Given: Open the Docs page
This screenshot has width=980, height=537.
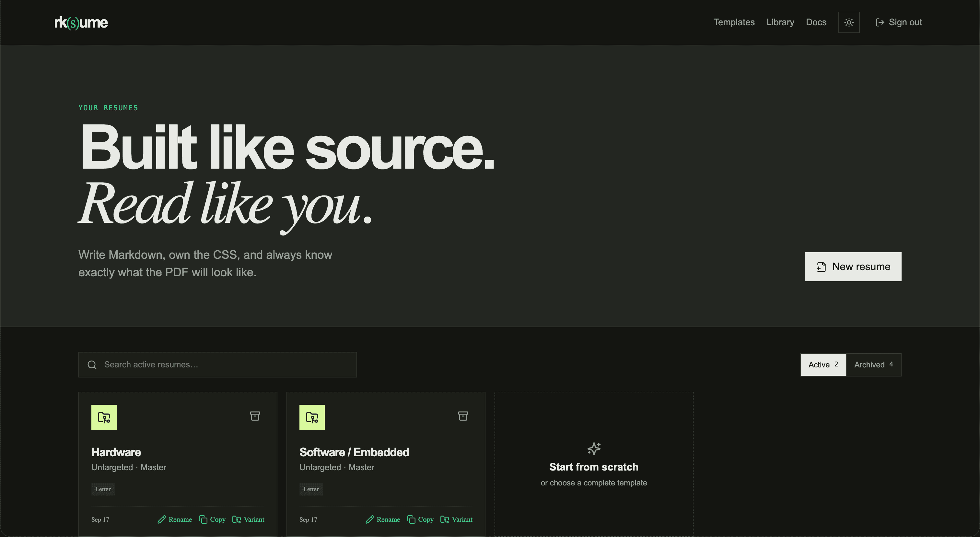Looking at the screenshot, I should coord(816,22).
